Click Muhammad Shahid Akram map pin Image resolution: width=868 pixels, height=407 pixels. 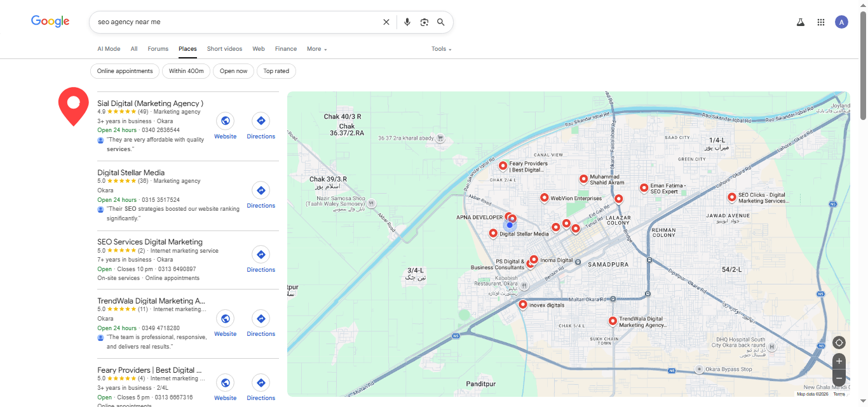pyautogui.click(x=583, y=179)
